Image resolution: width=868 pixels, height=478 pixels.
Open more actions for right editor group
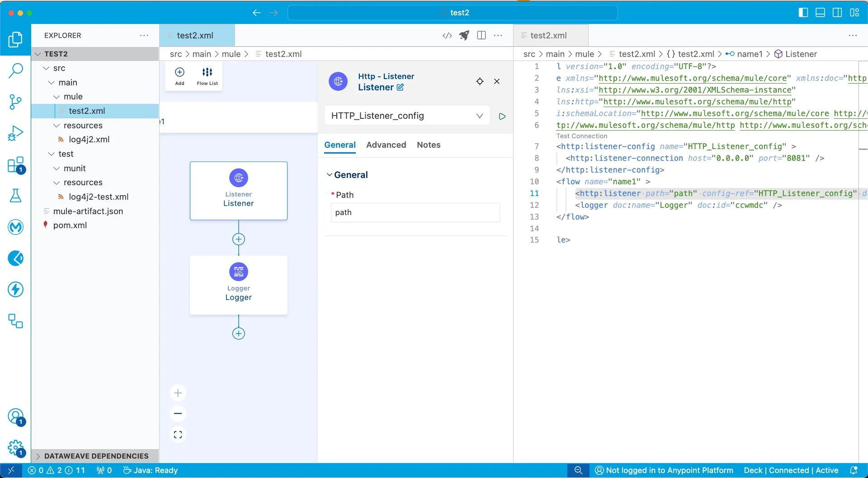(853, 36)
